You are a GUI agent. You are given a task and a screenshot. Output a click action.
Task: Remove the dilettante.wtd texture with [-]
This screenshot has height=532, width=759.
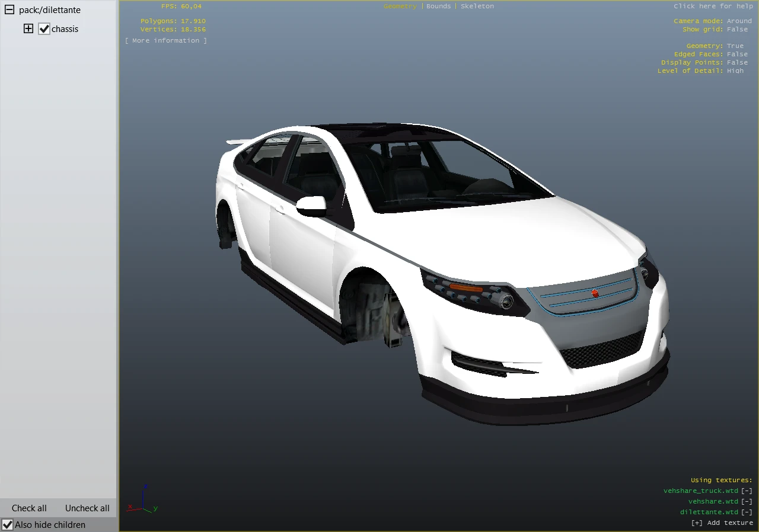coord(747,512)
